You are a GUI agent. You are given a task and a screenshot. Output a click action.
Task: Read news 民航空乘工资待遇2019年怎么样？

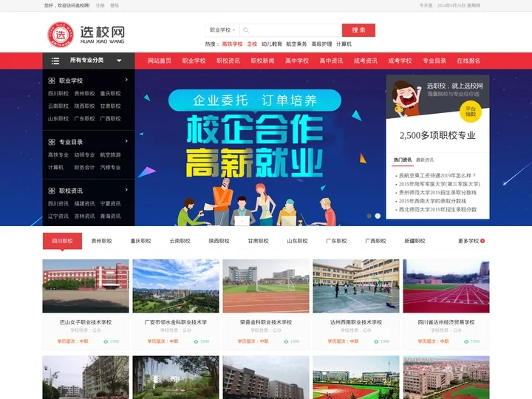[437, 175]
